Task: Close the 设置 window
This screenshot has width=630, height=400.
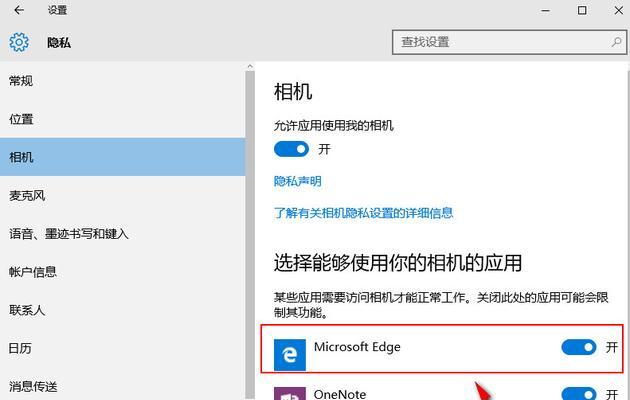Action: pyautogui.click(x=619, y=10)
